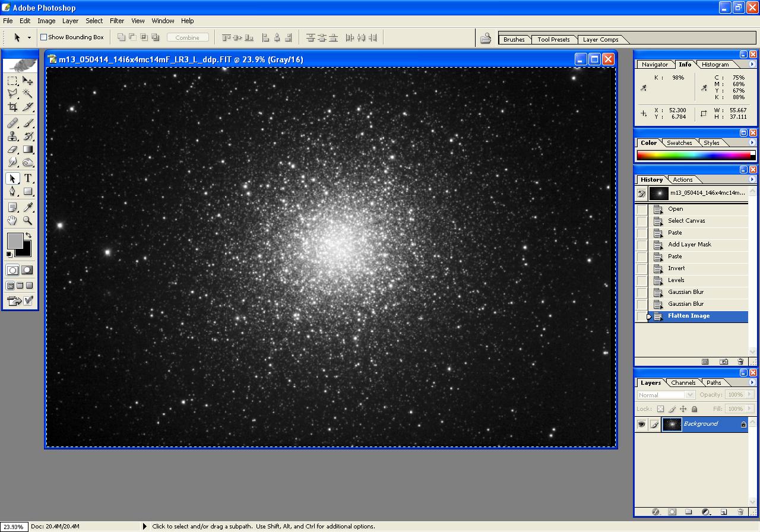Hide the Background layer with eye icon
Image resolution: width=760 pixels, height=532 pixels.
641,424
